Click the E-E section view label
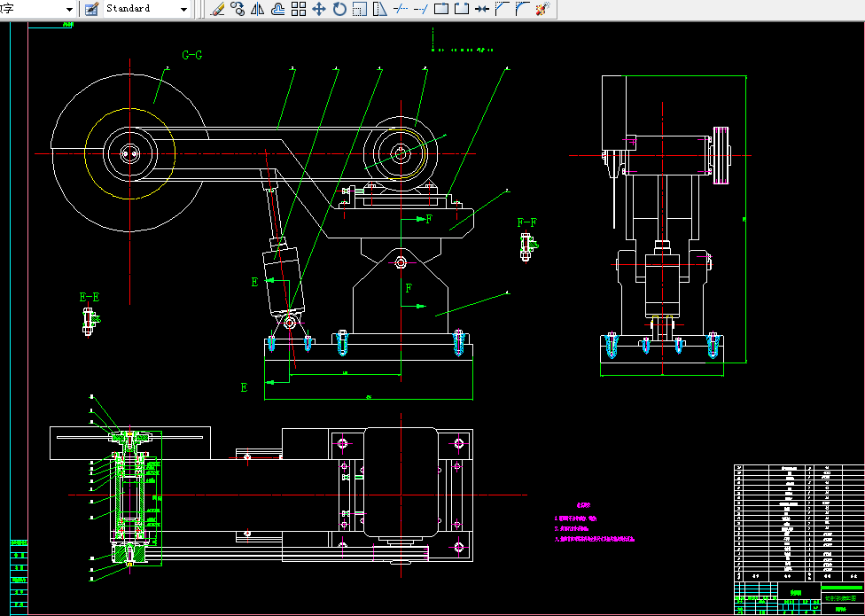Image resolution: width=865 pixels, height=616 pixels. tap(90, 297)
